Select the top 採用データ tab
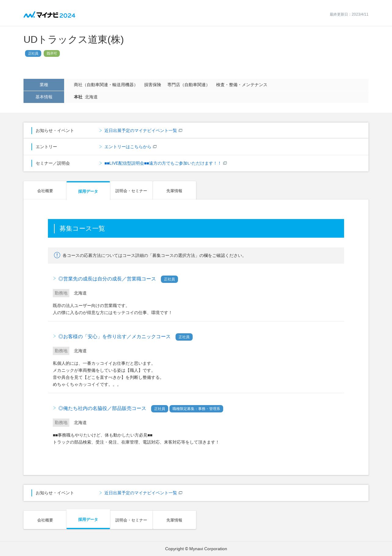Image resolution: width=392 pixels, height=556 pixels. click(88, 191)
